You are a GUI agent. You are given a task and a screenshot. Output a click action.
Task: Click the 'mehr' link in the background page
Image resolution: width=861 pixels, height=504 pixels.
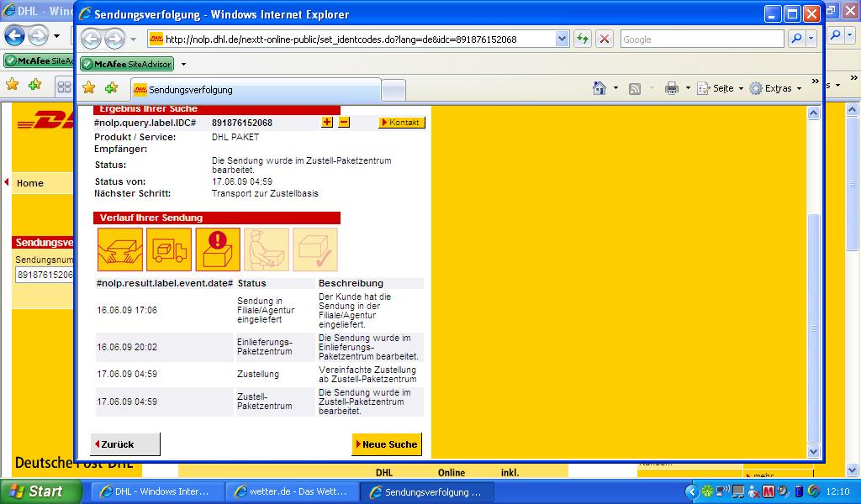[763, 475]
